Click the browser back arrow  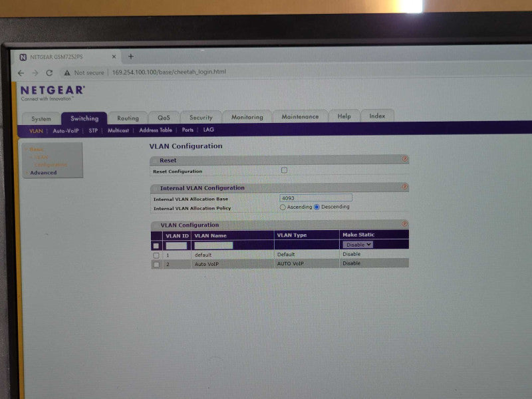coord(21,73)
